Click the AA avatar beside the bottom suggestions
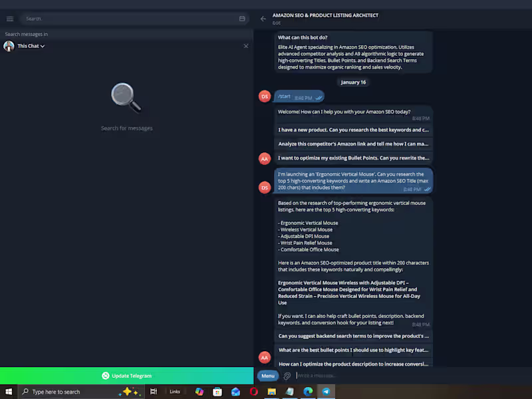The height and width of the screenshot is (399, 532). [265, 357]
